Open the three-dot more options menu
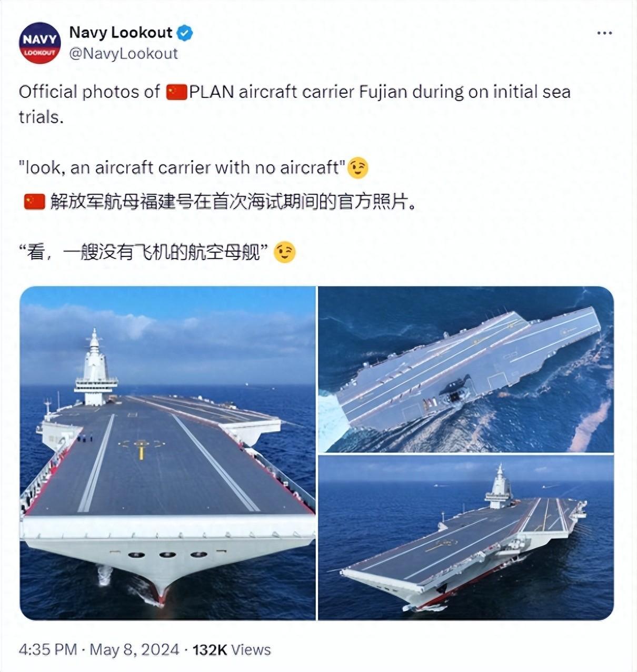The image size is (637, 672). coord(604,33)
